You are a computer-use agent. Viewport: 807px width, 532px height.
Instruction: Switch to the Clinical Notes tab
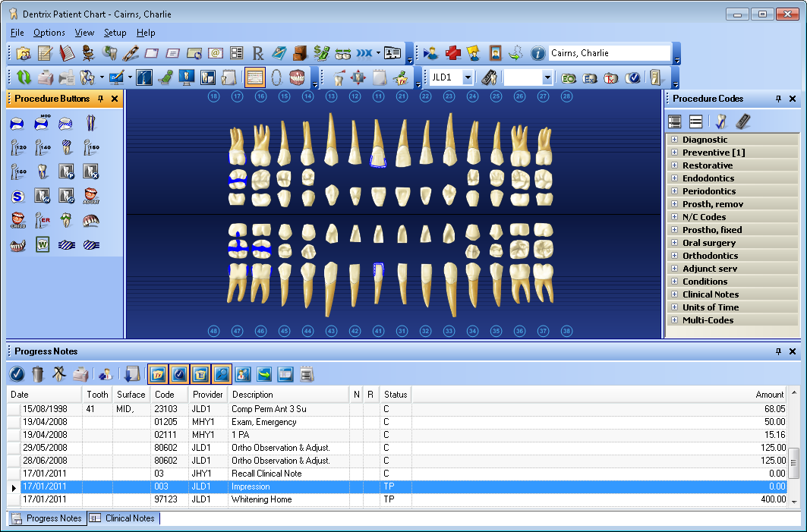coord(123,518)
